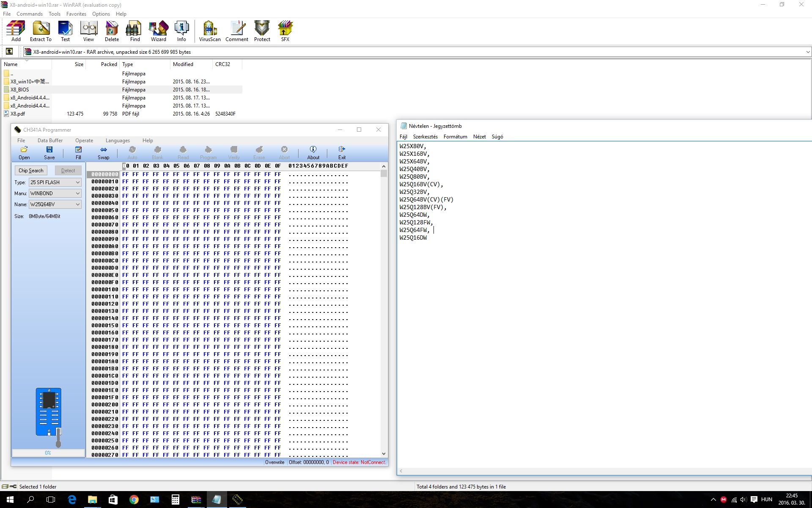Click the hex view vertical scrollbar thumb
812x508 pixels.
(384, 174)
